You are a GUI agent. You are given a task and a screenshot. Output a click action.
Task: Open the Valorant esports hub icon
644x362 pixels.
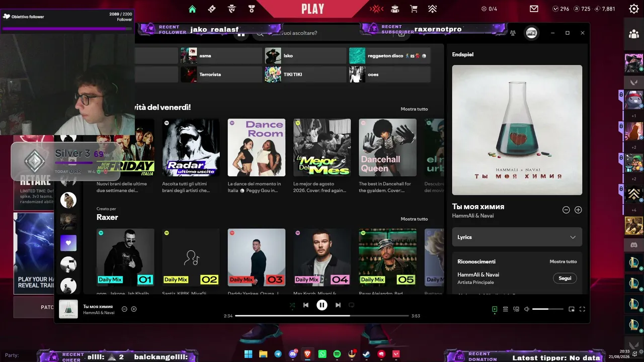coord(376,9)
